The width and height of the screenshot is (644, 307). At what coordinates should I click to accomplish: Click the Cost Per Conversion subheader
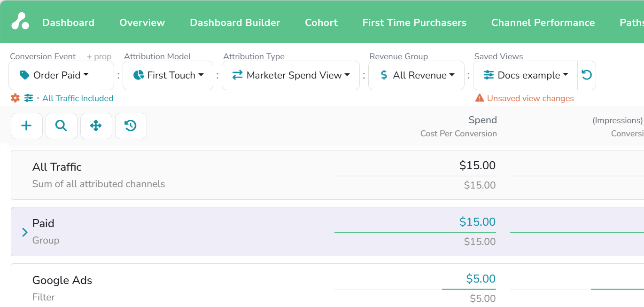[458, 134]
